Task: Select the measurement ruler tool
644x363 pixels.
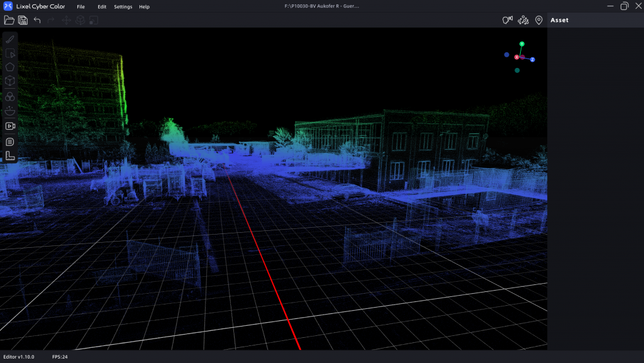Action: pyautogui.click(x=9, y=155)
